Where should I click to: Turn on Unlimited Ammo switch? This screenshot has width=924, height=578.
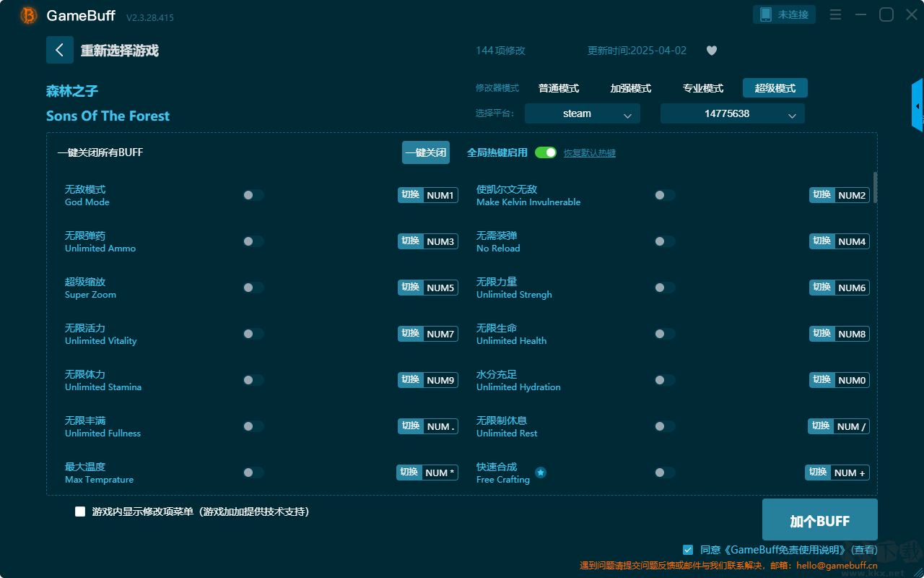[253, 241]
